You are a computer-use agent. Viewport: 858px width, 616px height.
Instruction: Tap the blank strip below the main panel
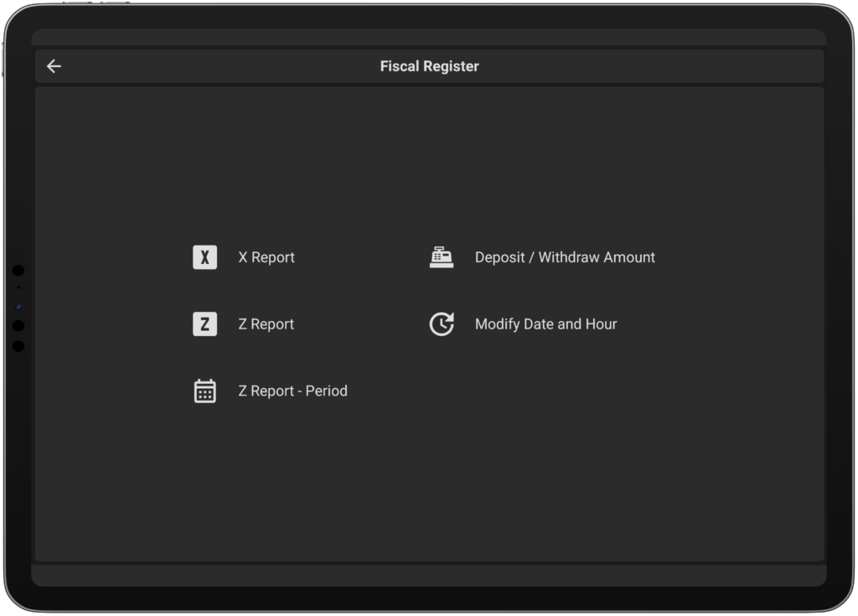[429, 575]
